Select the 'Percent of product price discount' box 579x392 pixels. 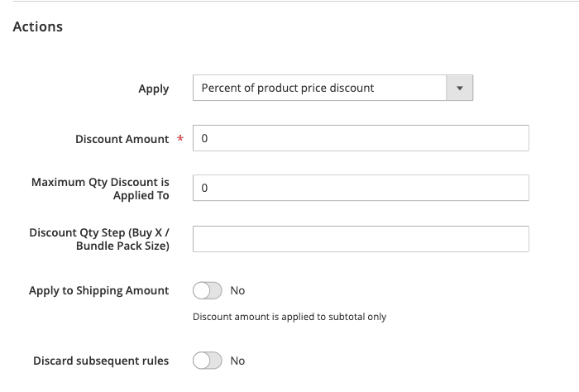tap(320, 88)
